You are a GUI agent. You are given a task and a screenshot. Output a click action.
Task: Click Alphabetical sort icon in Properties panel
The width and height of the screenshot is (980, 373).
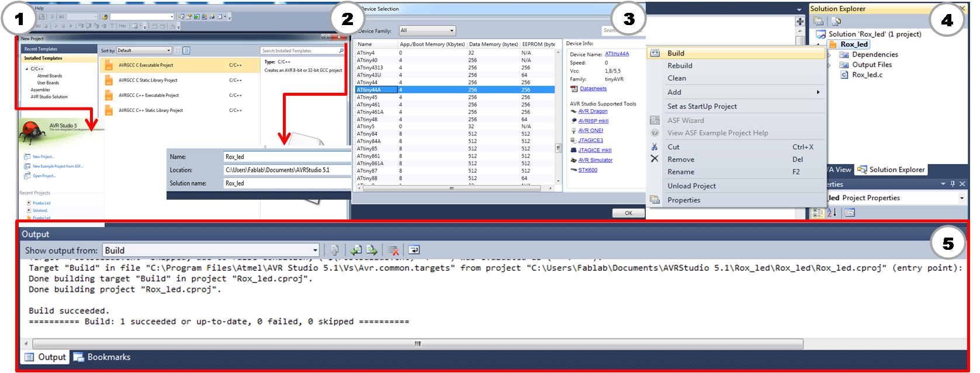tap(832, 212)
